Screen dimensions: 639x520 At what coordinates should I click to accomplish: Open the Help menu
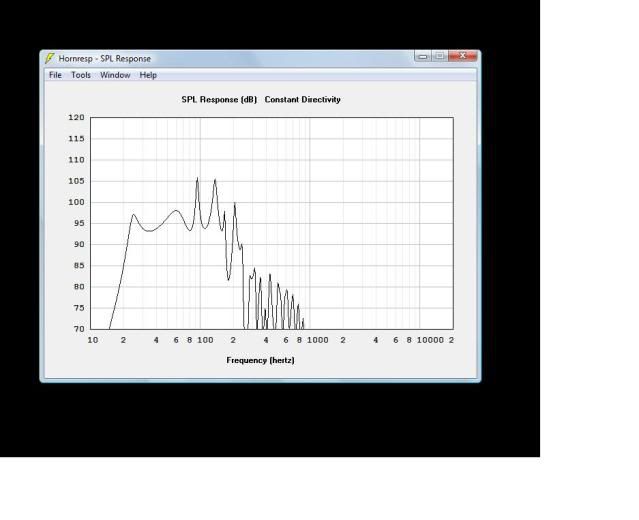[x=148, y=75]
